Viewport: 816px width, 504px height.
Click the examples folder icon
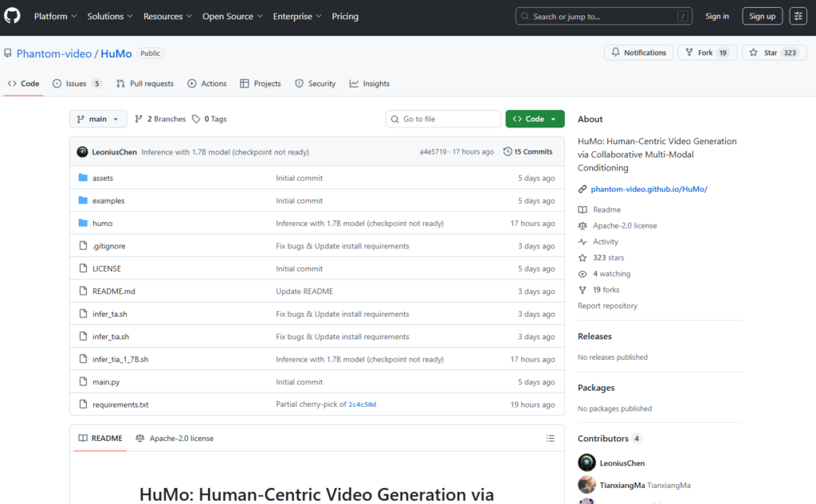point(83,201)
